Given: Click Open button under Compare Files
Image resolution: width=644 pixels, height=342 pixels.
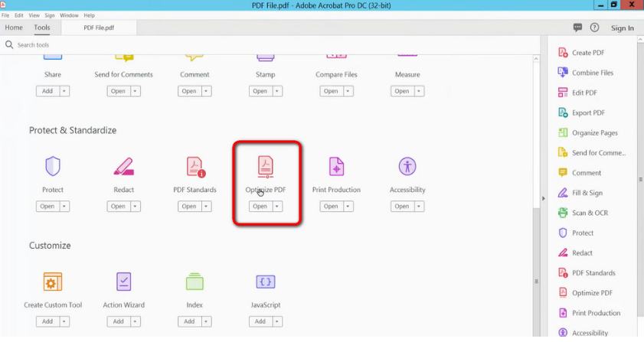Looking at the screenshot, I should [332, 91].
